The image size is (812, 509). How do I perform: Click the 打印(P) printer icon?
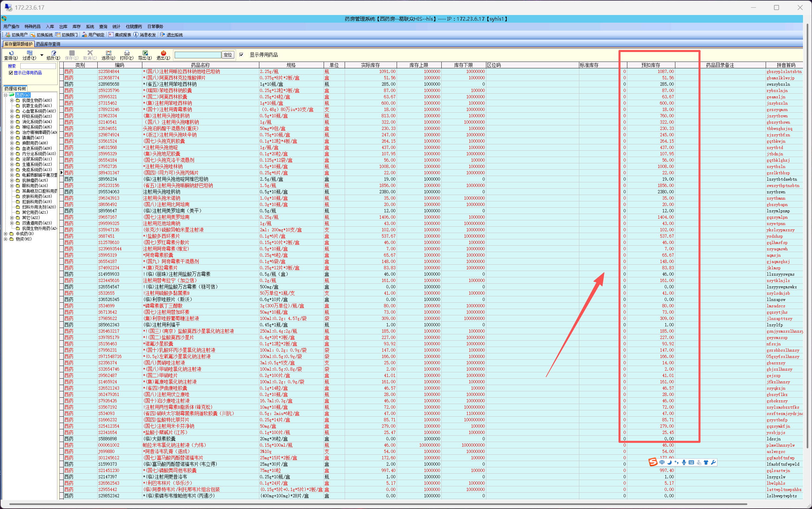pos(127,53)
